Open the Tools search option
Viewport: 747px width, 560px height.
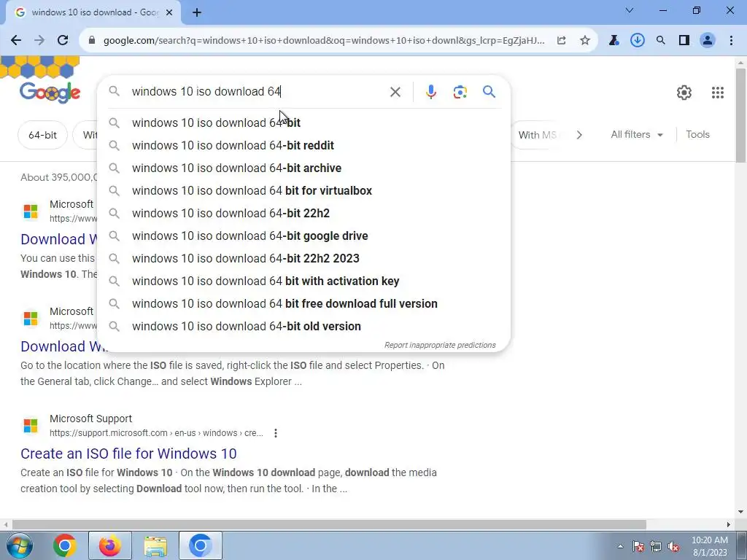[697, 135]
